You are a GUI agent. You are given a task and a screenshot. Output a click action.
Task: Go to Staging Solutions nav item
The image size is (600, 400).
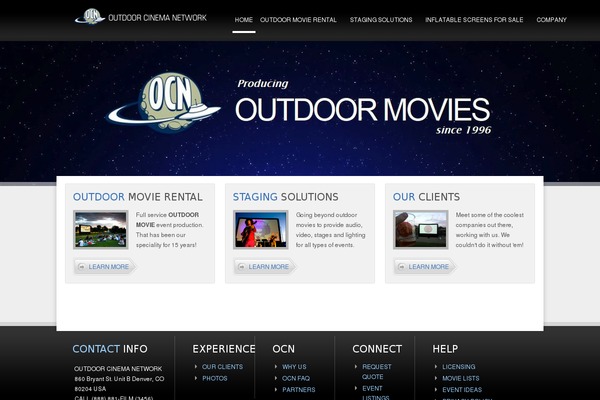coord(381,20)
